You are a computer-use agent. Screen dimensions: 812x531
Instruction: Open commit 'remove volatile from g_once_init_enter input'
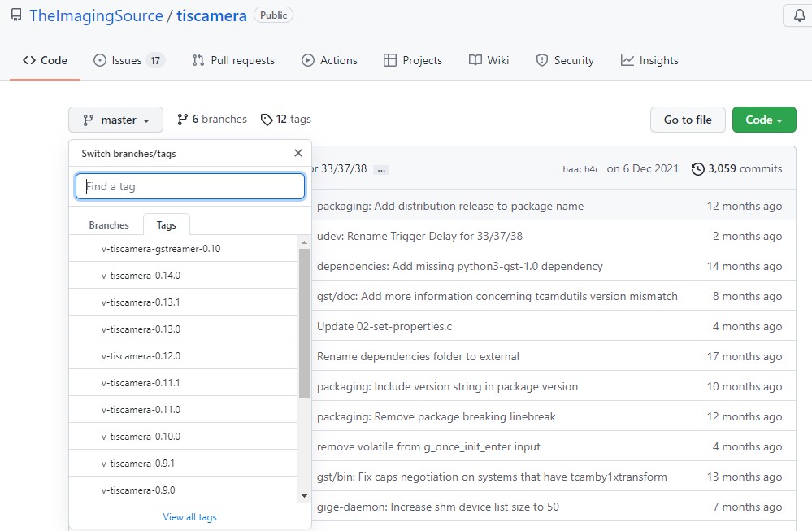coord(428,446)
